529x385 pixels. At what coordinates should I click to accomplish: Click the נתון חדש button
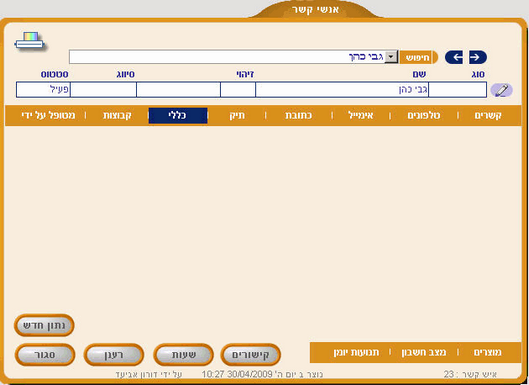point(44,326)
